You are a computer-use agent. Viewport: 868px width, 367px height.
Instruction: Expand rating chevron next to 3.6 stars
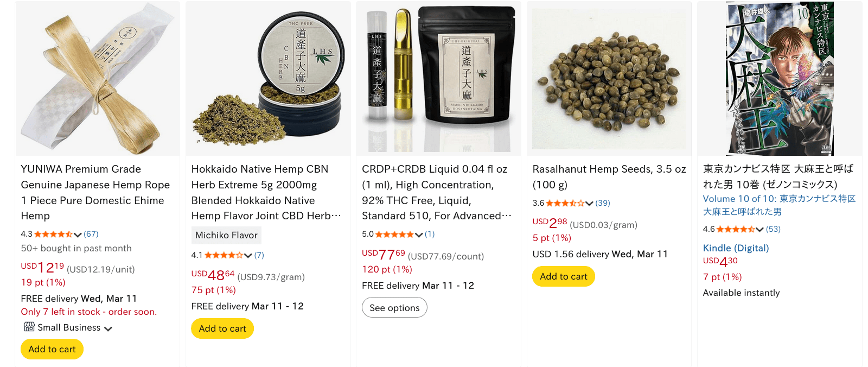[x=589, y=204]
